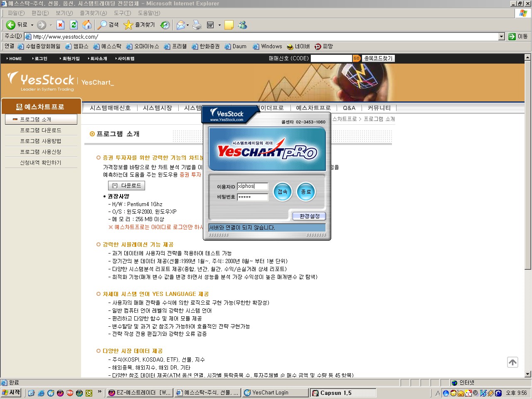Click the History toolbar icon
This screenshot has height=399, width=532.
click(165, 25)
